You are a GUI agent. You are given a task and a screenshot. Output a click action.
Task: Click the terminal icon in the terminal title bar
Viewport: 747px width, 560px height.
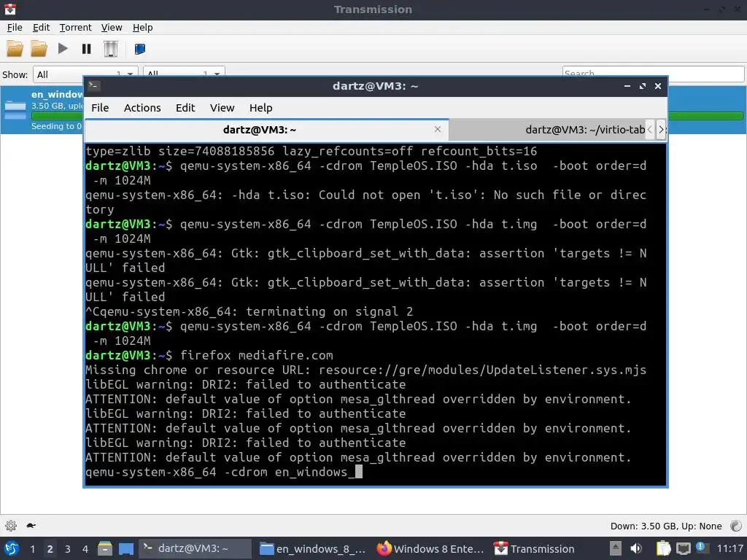[93, 86]
